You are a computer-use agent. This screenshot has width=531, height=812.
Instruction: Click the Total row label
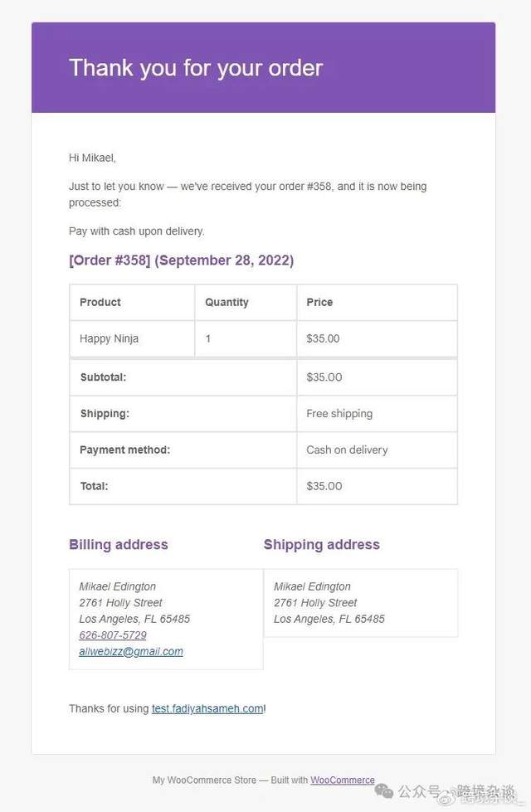click(x=94, y=487)
